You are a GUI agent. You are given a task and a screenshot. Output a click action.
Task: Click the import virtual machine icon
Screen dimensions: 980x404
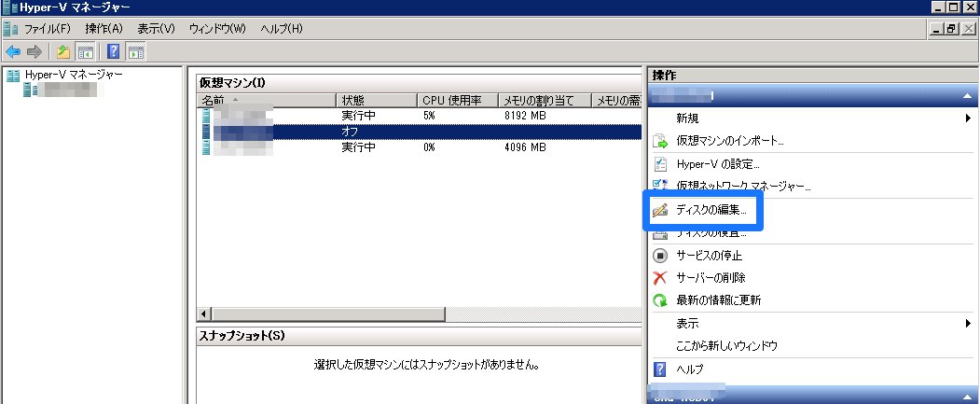click(660, 141)
